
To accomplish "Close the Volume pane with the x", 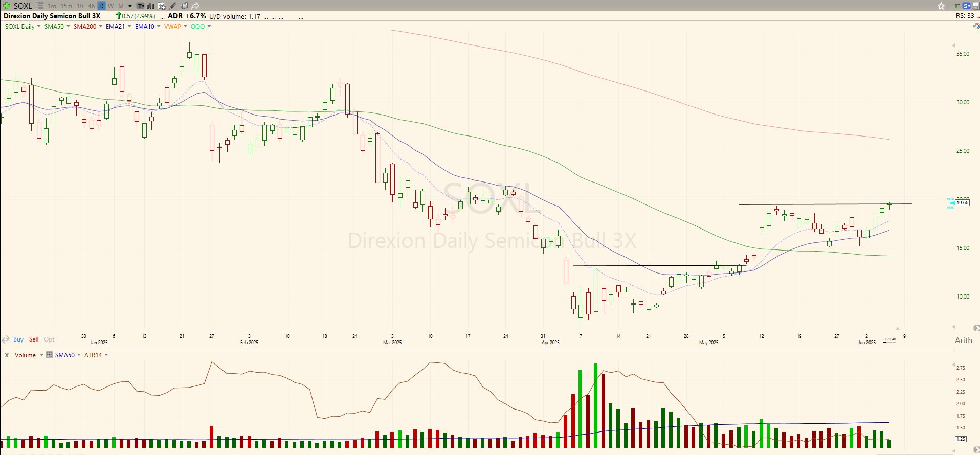I will pos(7,355).
